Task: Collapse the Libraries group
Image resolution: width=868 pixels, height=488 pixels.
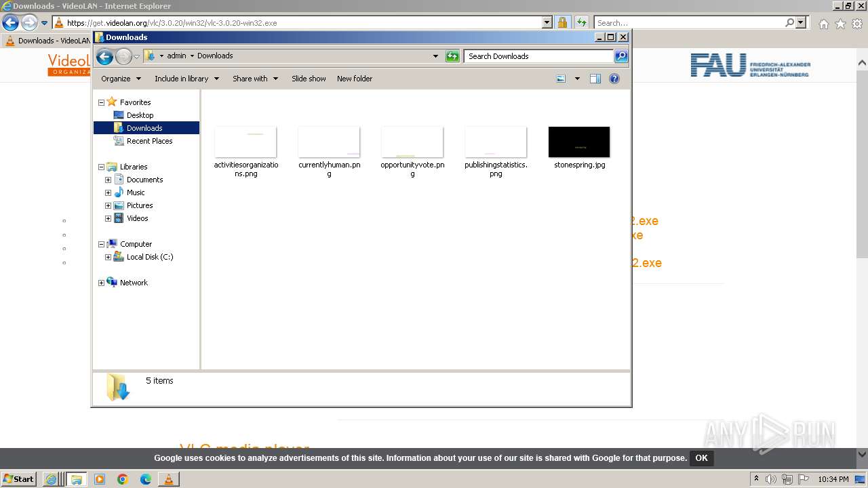Action: pyautogui.click(x=102, y=167)
